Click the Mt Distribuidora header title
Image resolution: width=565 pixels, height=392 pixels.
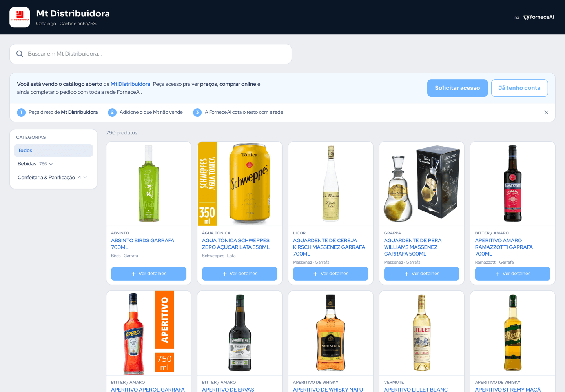(73, 13)
